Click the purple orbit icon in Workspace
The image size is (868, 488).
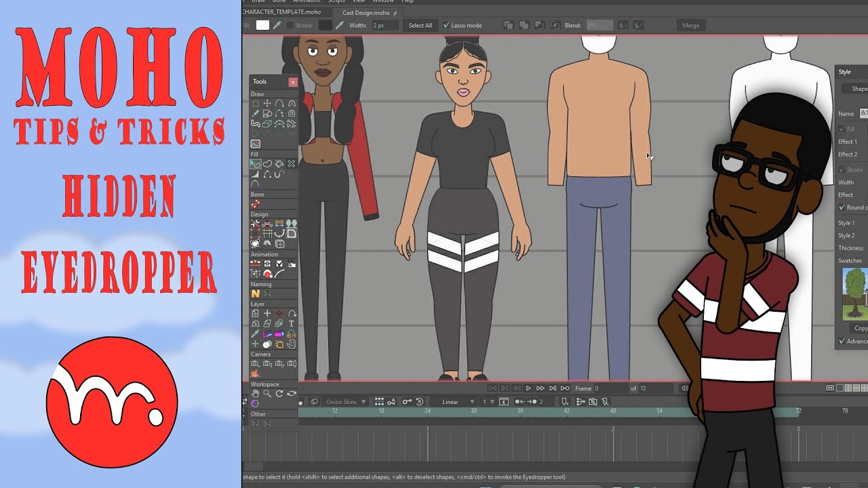click(x=255, y=403)
